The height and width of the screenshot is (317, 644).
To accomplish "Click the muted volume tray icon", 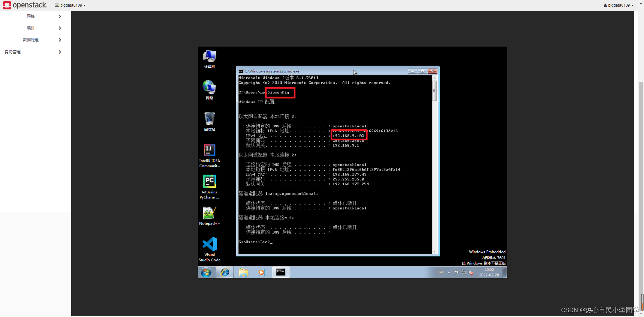I will click(x=471, y=272).
